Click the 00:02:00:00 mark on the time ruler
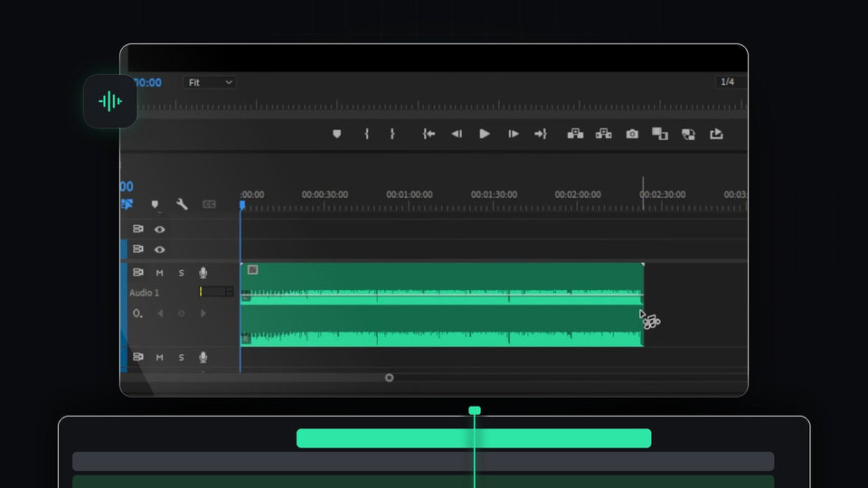The width and height of the screenshot is (868, 488). pos(578,195)
